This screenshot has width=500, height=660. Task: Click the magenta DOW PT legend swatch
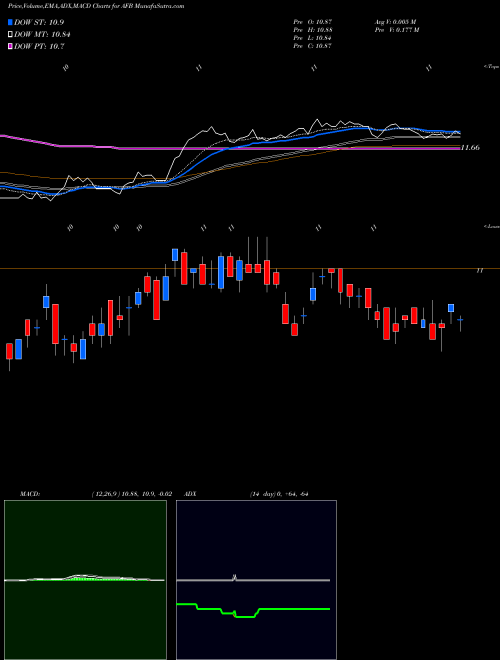[10, 46]
